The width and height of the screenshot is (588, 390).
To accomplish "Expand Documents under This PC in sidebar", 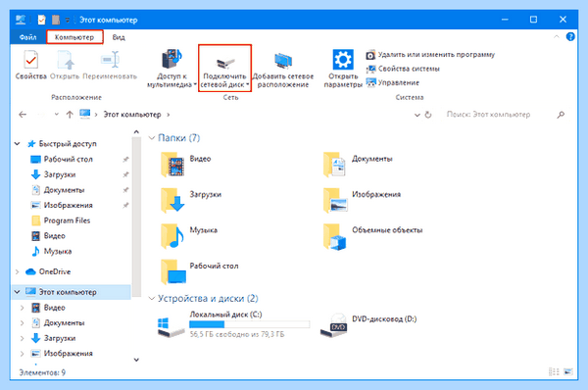I will click(22, 322).
